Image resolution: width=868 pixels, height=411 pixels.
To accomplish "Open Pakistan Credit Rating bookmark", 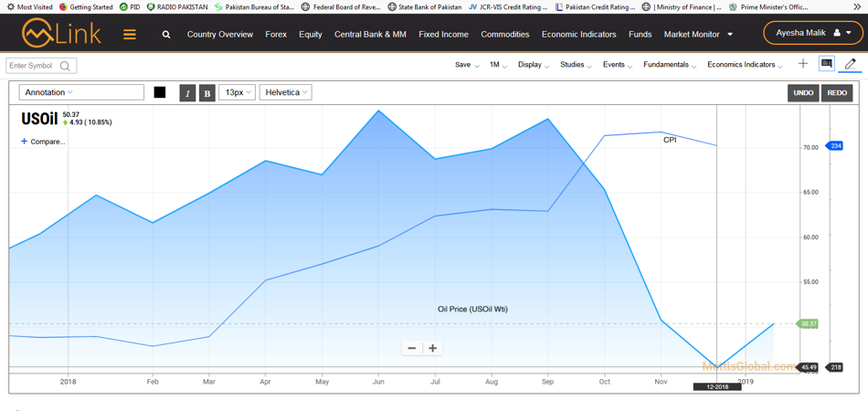I will pyautogui.click(x=595, y=7).
